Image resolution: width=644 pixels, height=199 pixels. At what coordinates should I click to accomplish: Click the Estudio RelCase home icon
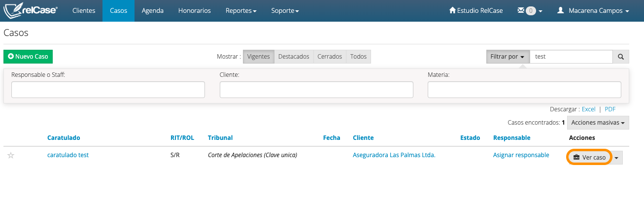452,10
